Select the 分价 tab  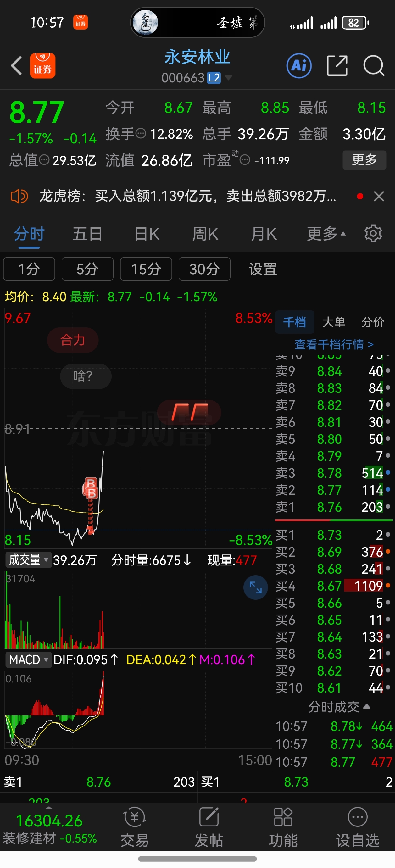click(x=373, y=322)
